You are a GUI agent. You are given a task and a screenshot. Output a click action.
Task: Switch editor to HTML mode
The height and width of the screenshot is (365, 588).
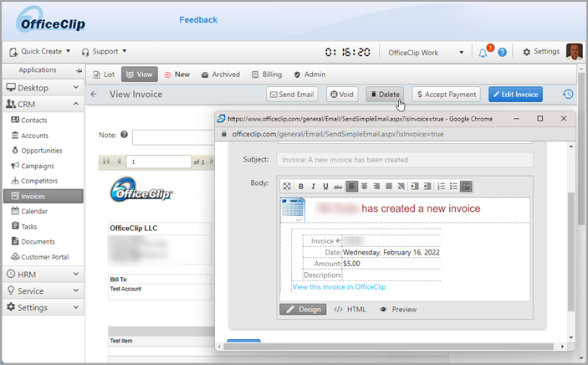coord(350,310)
